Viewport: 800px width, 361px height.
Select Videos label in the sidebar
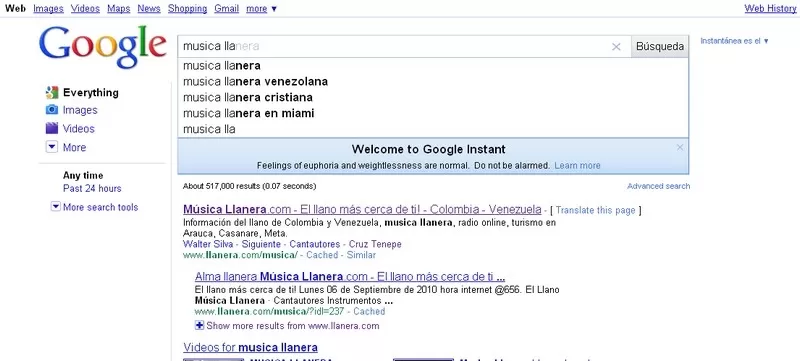pos(79,128)
